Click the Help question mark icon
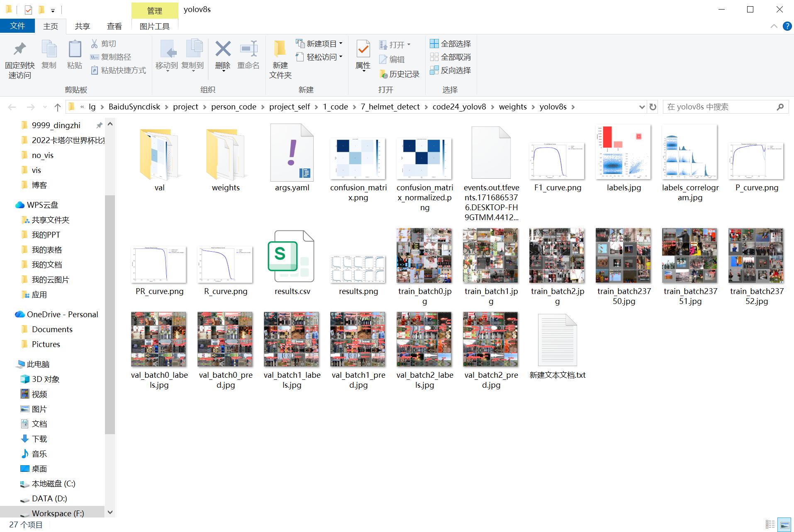Image resolution: width=794 pixels, height=532 pixels. pyautogui.click(x=787, y=26)
